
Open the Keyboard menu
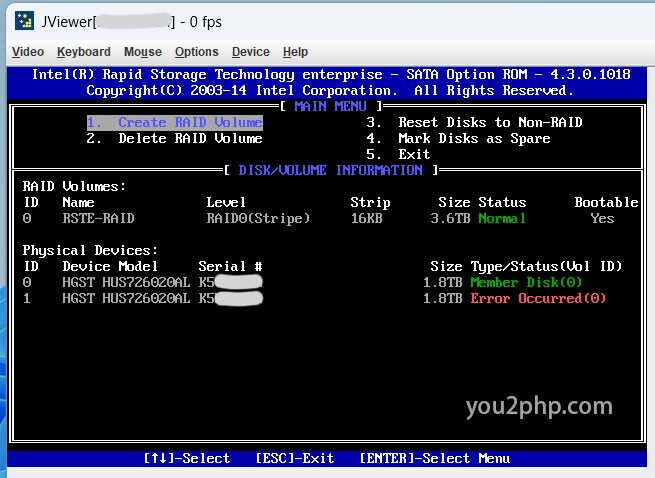(x=84, y=52)
